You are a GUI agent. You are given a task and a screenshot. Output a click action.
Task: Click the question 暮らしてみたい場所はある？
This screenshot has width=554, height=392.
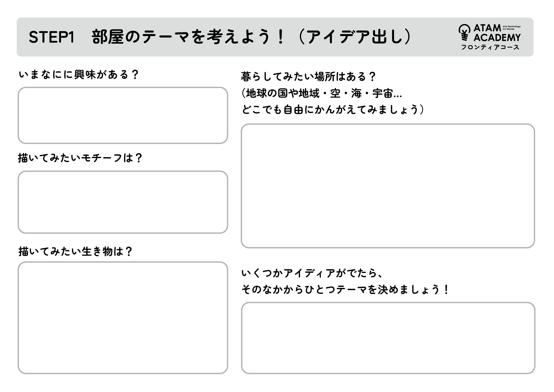[x=308, y=77]
